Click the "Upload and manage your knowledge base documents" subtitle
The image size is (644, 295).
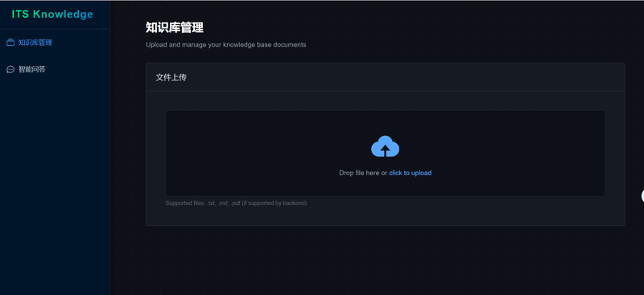tap(226, 45)
